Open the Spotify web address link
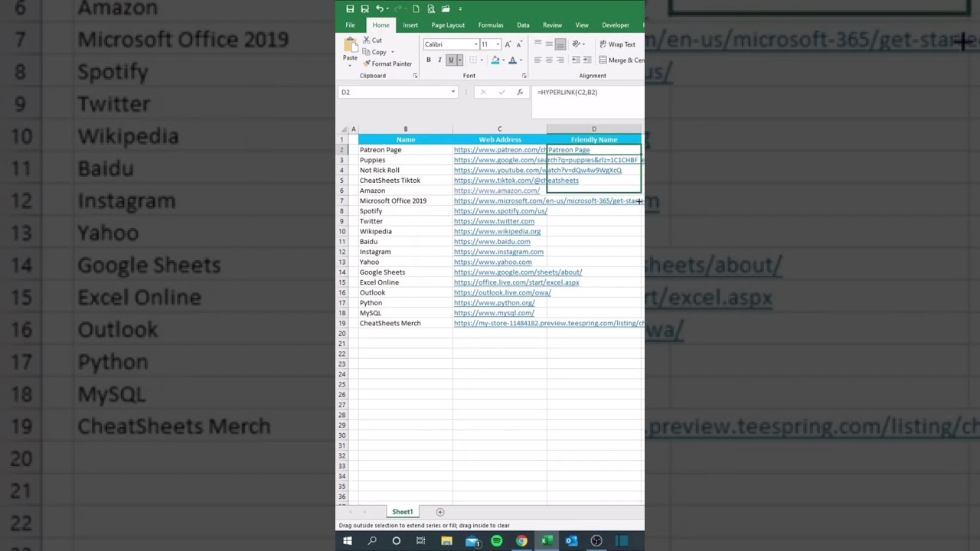This screenshot has width=980, height=551. tap(501, 211)
